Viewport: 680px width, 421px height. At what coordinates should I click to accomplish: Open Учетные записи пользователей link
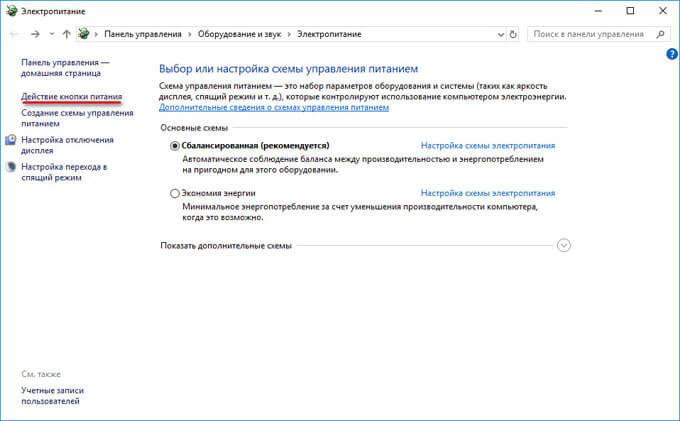(52, 395)
